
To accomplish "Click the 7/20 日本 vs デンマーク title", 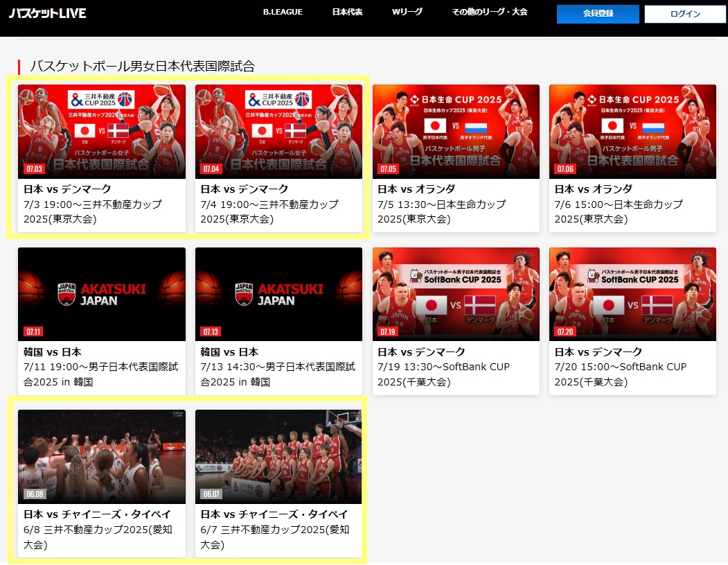I will point(598,352).
